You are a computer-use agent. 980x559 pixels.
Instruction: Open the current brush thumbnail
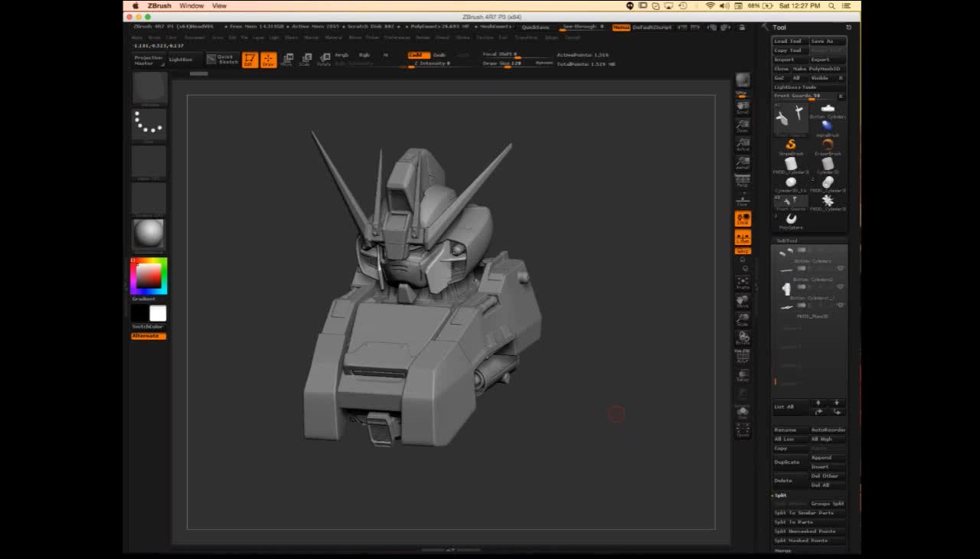coord(149,89)
